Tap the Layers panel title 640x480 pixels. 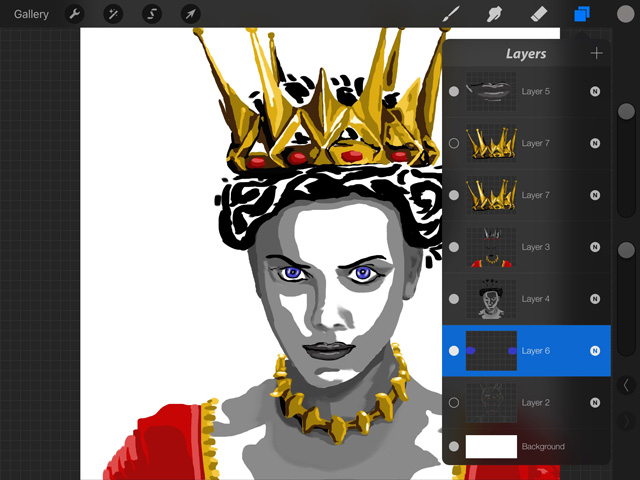point(526,53)
